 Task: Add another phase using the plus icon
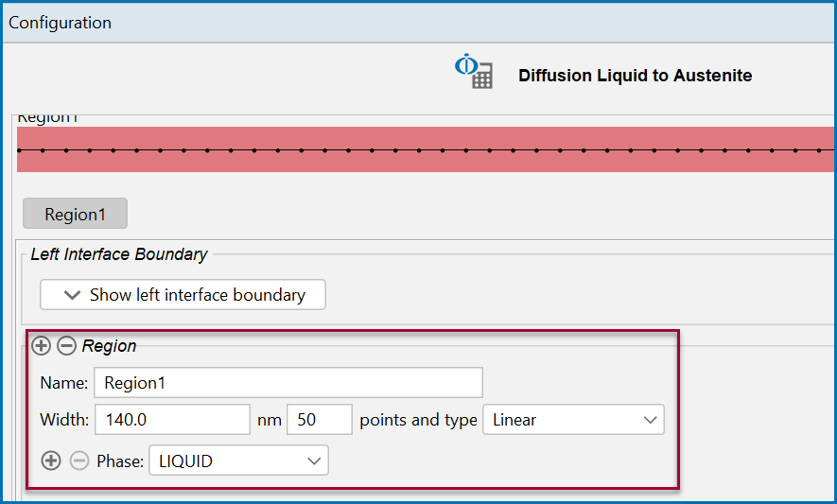pyautogui.click(x=51, y=461)
